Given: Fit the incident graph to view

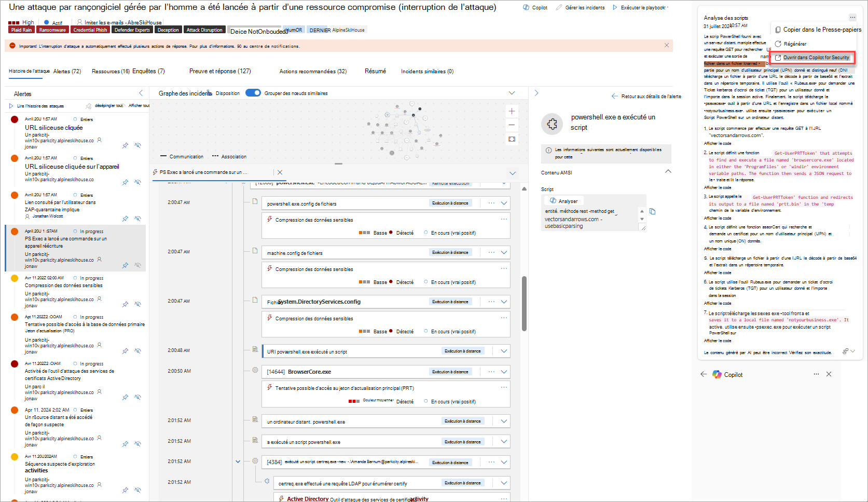Looking at the screenshot, I should click(x=512, y=139).
